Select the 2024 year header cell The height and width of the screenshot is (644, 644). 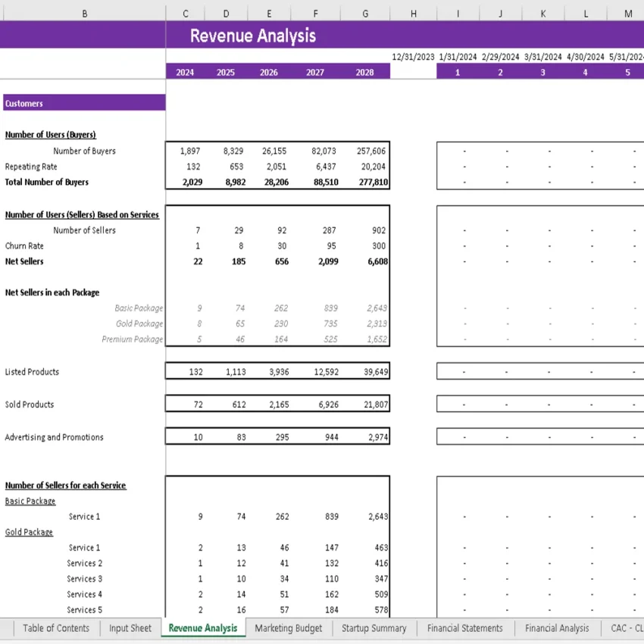point(184,72)
